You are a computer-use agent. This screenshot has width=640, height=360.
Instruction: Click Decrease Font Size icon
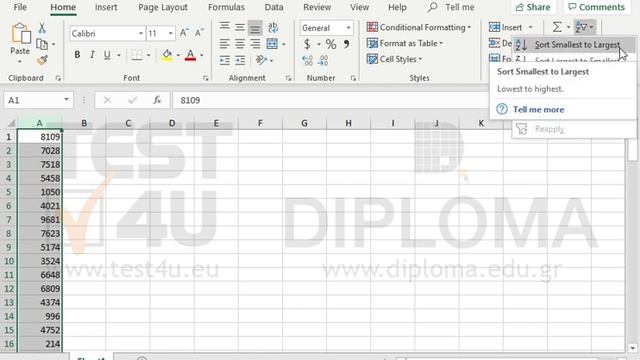click(x=199, y=33)
